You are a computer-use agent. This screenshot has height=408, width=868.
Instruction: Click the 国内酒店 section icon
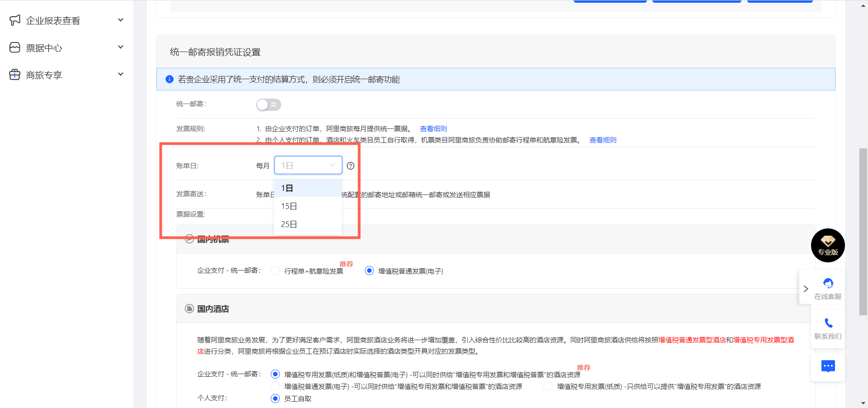189,308
